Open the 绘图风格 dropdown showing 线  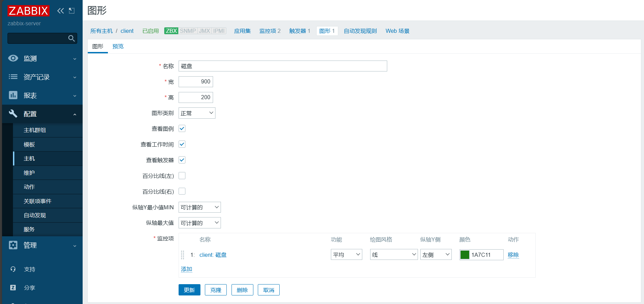tap(394, 255)
